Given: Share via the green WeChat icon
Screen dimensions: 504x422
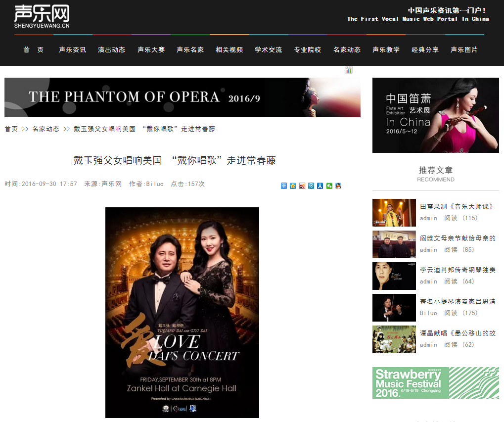Looking at the screenshot, I should point(329,186).
